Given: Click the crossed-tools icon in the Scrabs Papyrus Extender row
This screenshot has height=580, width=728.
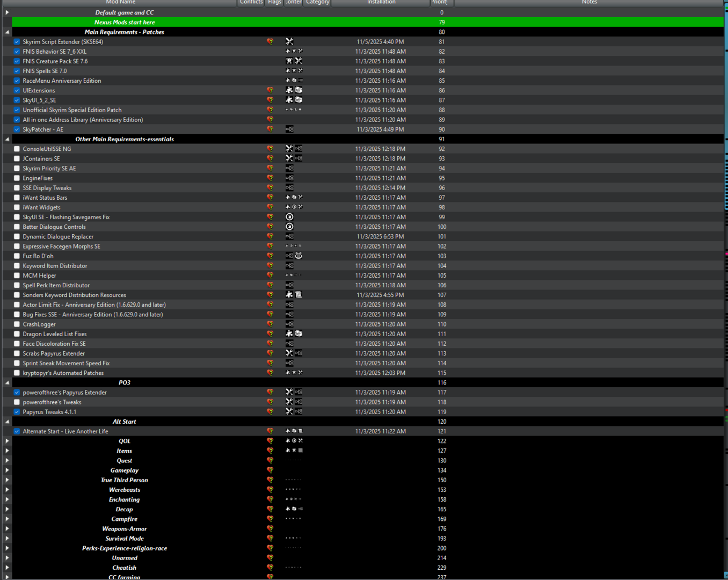Looking at the screenshot, I should tap(289, 353).
